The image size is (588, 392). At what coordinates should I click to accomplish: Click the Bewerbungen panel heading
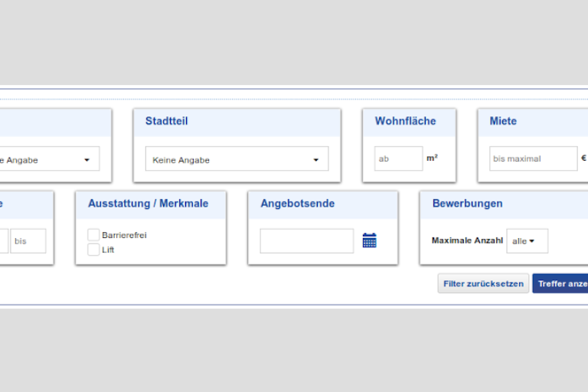pos(467,204)
